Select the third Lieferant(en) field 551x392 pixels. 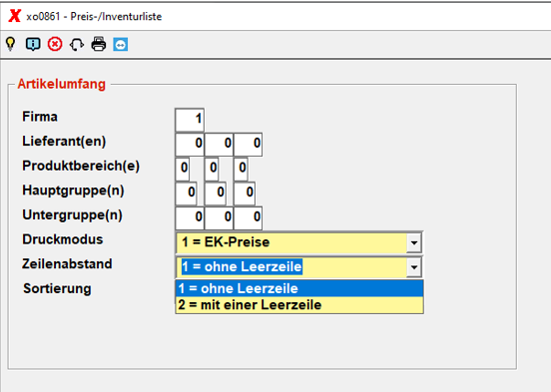248,144
